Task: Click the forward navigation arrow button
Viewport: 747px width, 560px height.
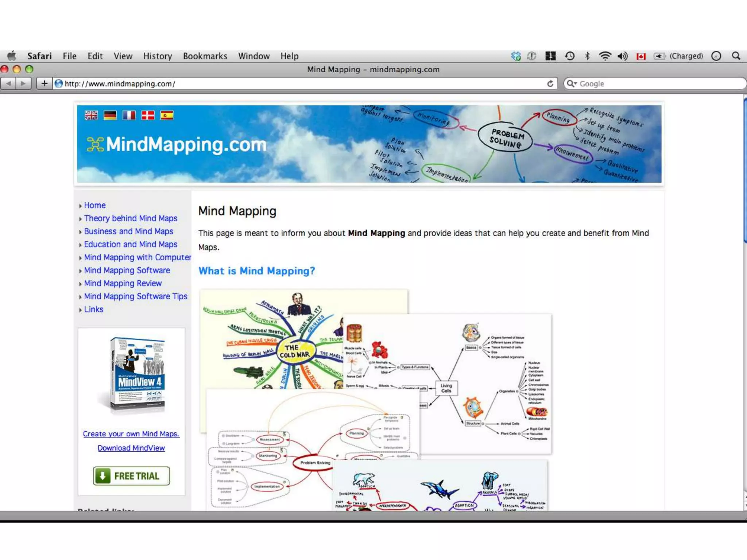Action: pyautogui.click(x=24, y=84)
